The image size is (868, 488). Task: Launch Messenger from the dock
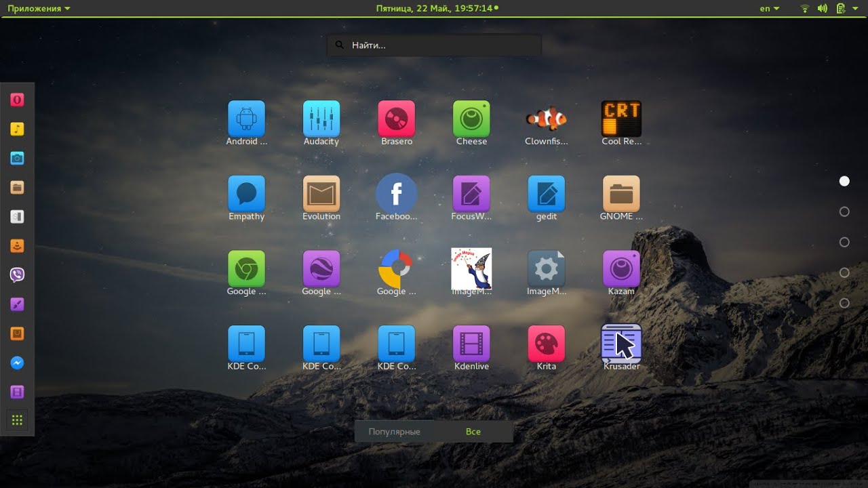pos(18,363)
